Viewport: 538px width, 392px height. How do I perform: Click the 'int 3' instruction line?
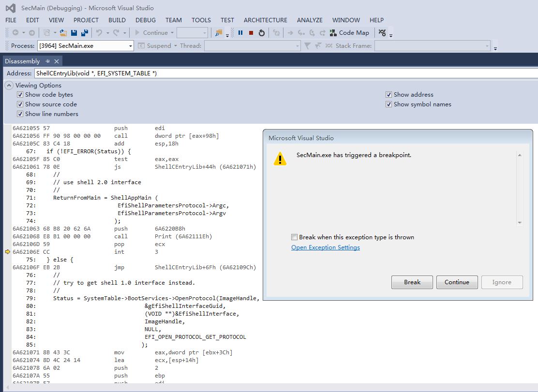(x=136, y=252)
